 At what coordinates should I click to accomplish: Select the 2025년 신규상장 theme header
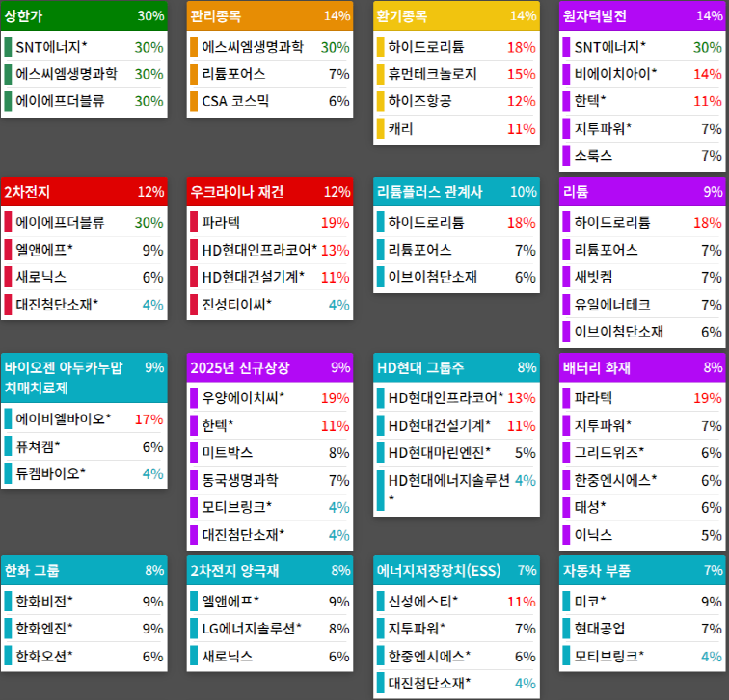click(270, 367)
